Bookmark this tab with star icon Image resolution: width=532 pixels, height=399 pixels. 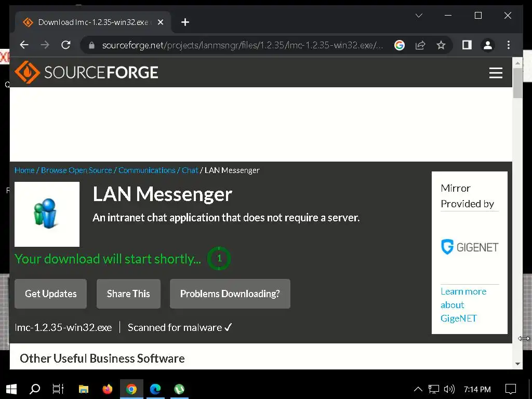pos(441,45)
